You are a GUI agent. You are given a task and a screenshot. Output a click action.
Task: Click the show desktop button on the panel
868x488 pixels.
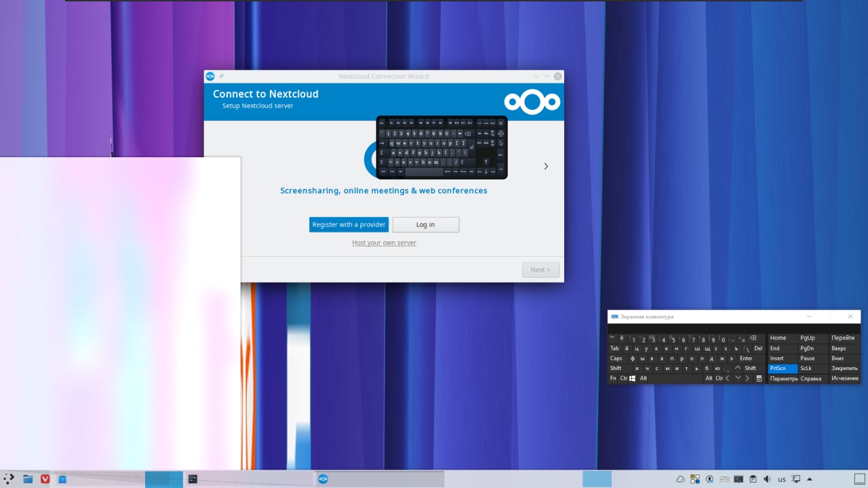pos(860,479)
